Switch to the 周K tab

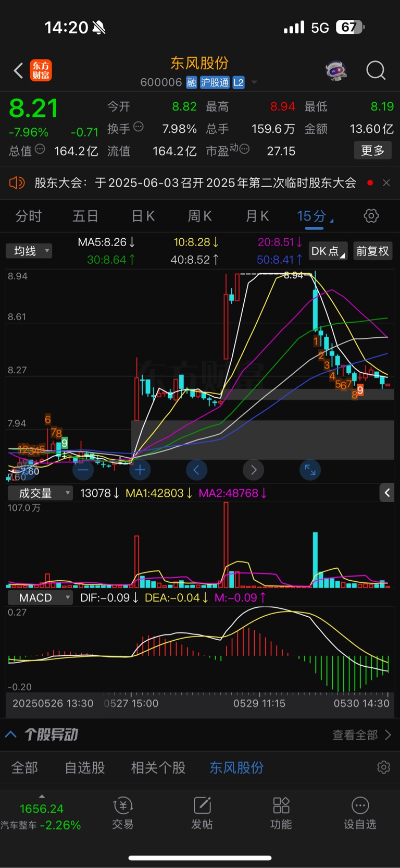[200, 216]
